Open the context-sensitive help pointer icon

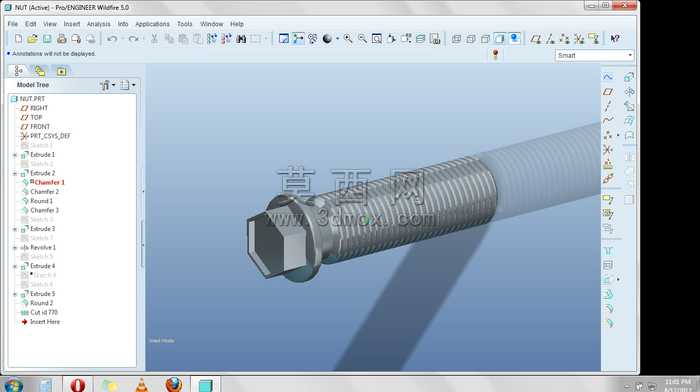pyautogui.click(x=615, y=39)
